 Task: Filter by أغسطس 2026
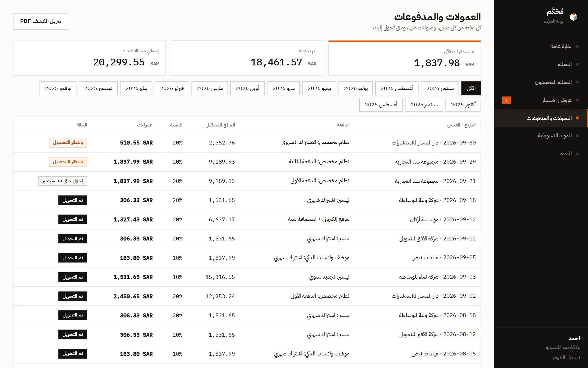pyautogui.click(x=397, y=88)
